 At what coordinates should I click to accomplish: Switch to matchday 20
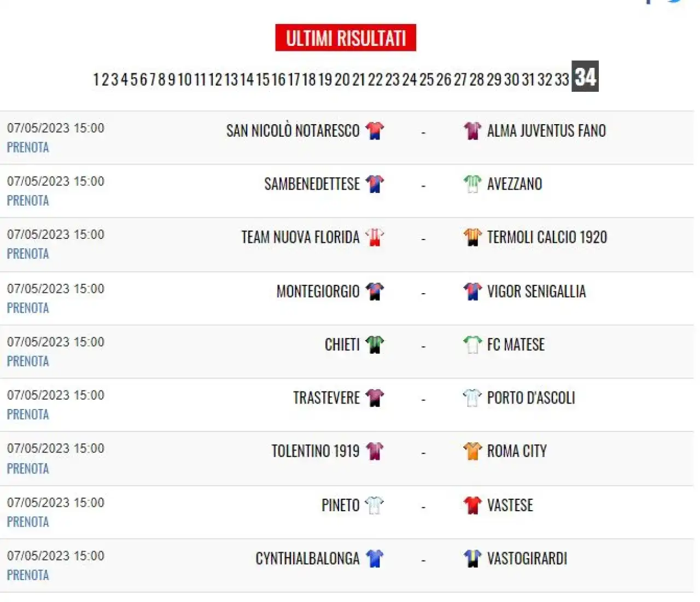342,80
